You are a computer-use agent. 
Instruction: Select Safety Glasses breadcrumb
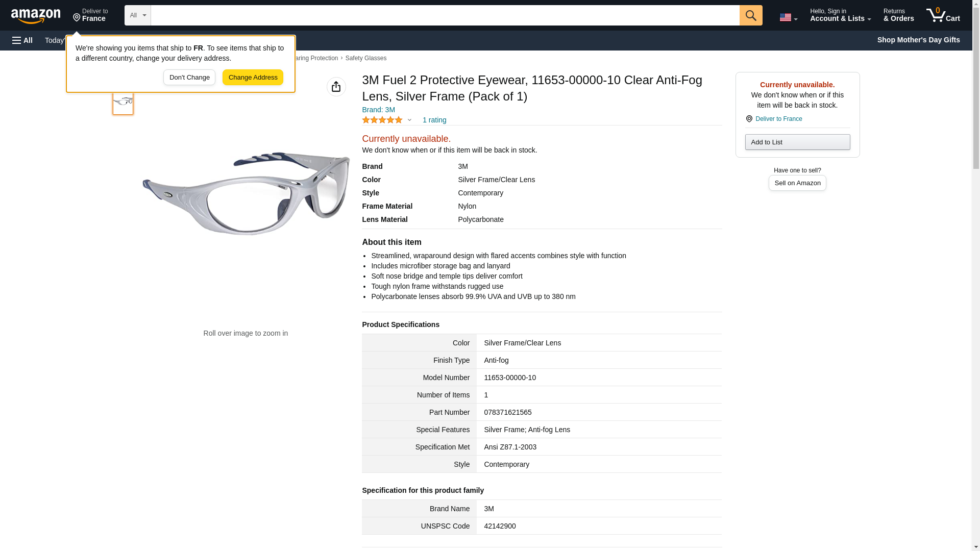coord(365,58)
